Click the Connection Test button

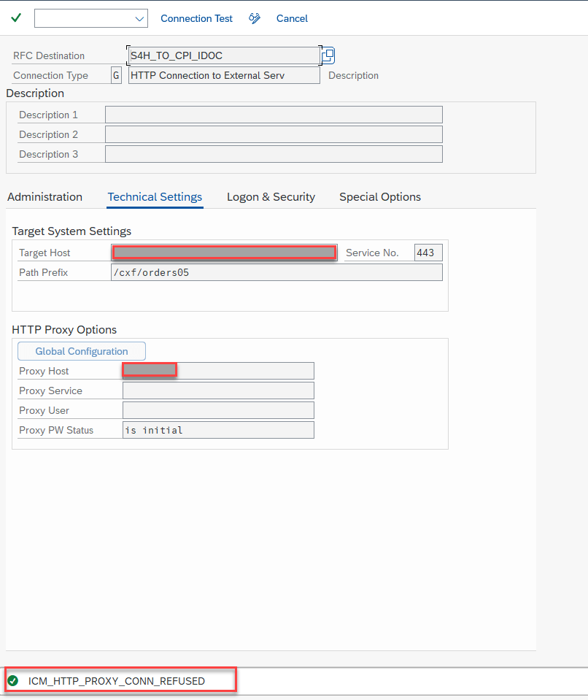coord(196,18)
